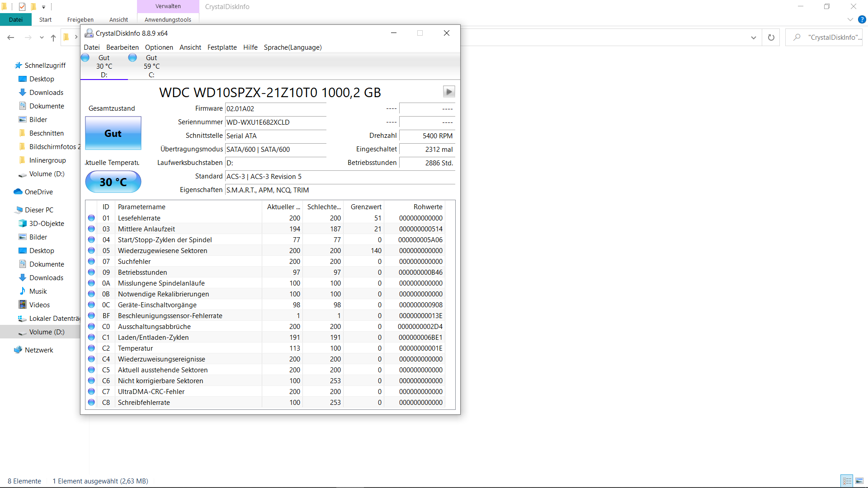868x488 pixels.
Task: Expand the Explorer ribbon chevron
Action: click(850, 19)
